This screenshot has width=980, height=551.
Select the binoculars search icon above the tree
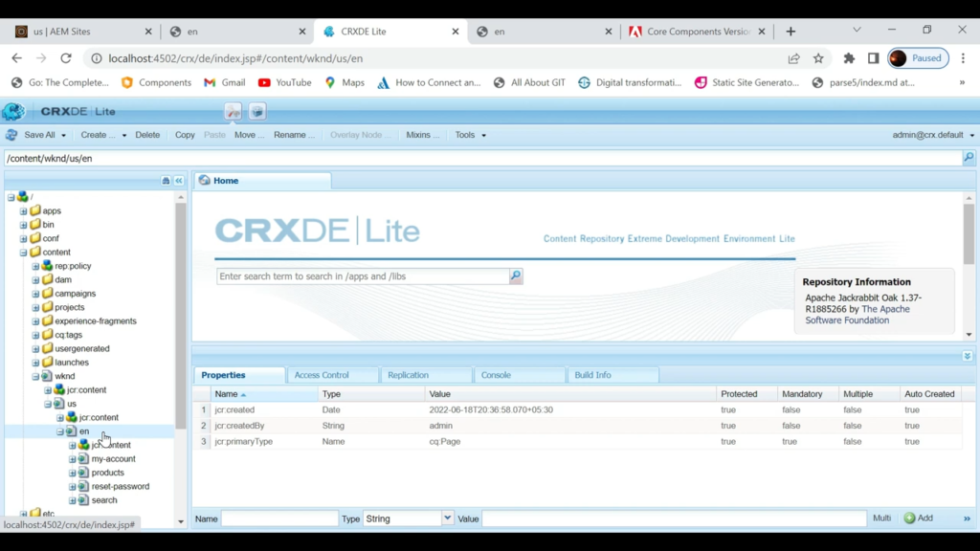165,180
